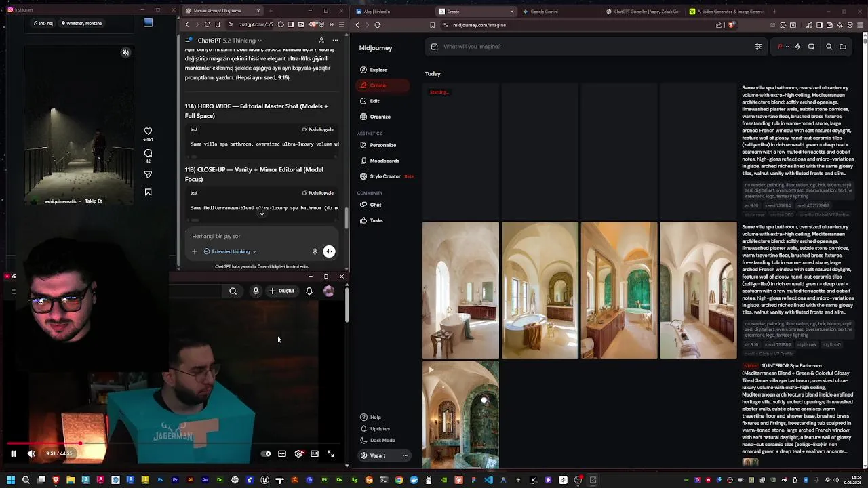
Task: Mute the YouTube video volume
Action: pyautogui.click(x=31, y=453)
